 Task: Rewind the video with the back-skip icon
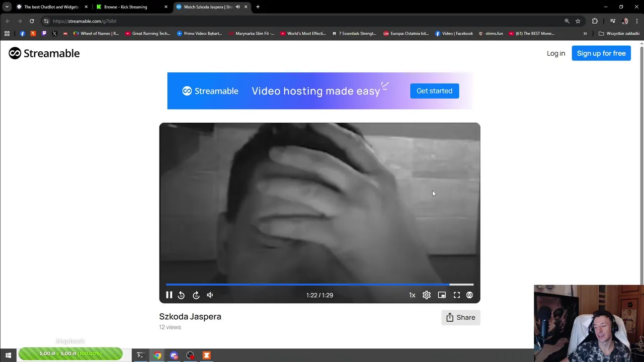point(181,295)
